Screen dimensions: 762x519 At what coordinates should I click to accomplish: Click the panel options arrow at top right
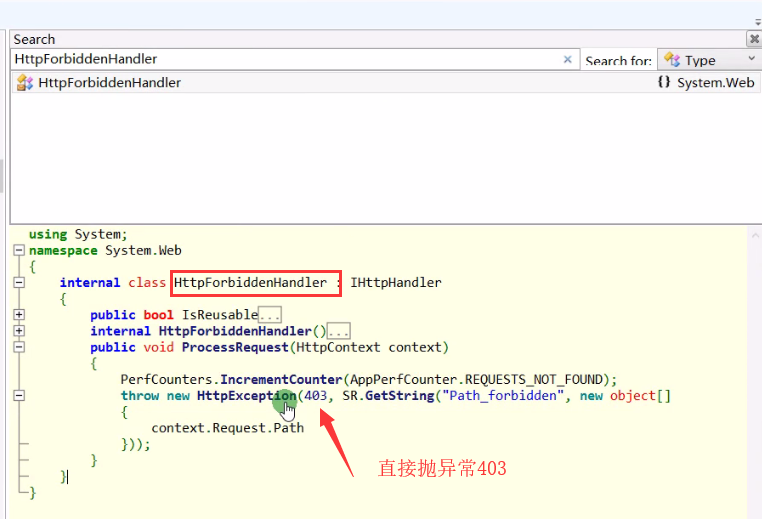[x=758, y=22]
